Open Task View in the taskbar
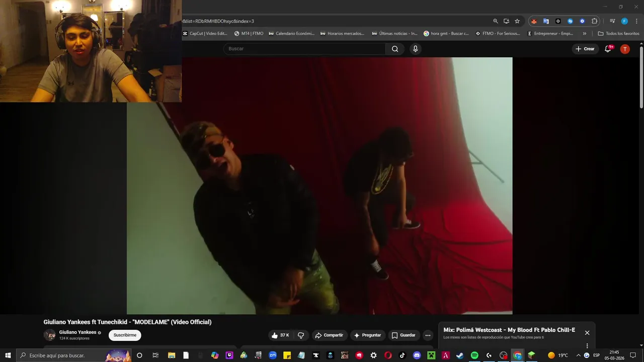 155,355
